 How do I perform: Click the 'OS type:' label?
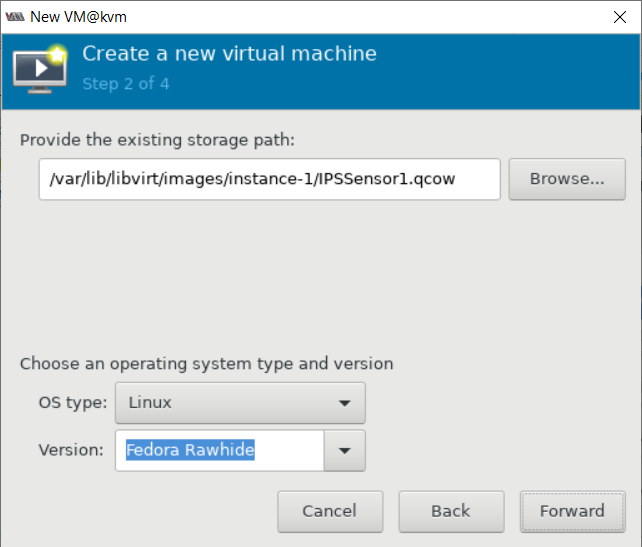pos(73,403)
